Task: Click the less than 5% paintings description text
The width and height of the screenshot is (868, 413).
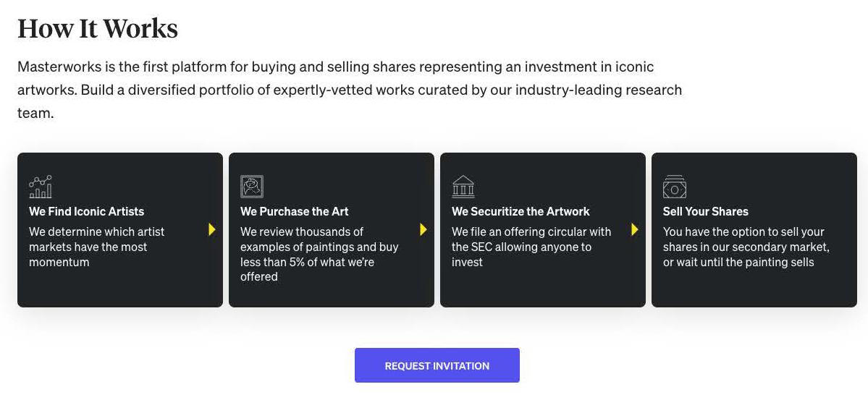Action: click(319, 254)
